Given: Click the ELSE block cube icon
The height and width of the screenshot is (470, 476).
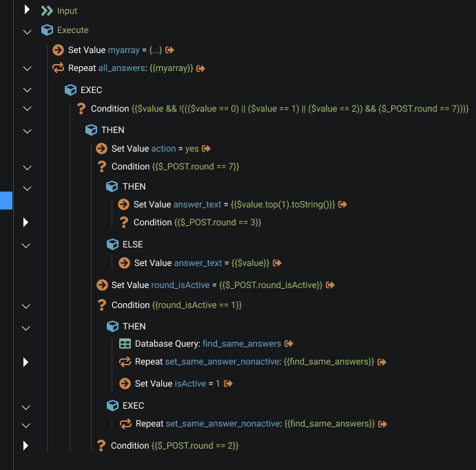Looking at the screenshot, I should point(112,244).
